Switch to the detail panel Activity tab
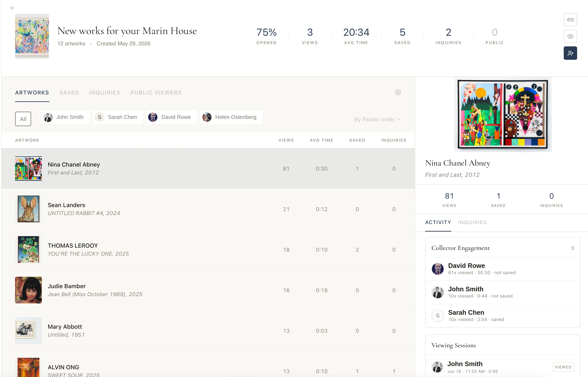The width and height of the screenshot is (588, 377). point(438,222)
